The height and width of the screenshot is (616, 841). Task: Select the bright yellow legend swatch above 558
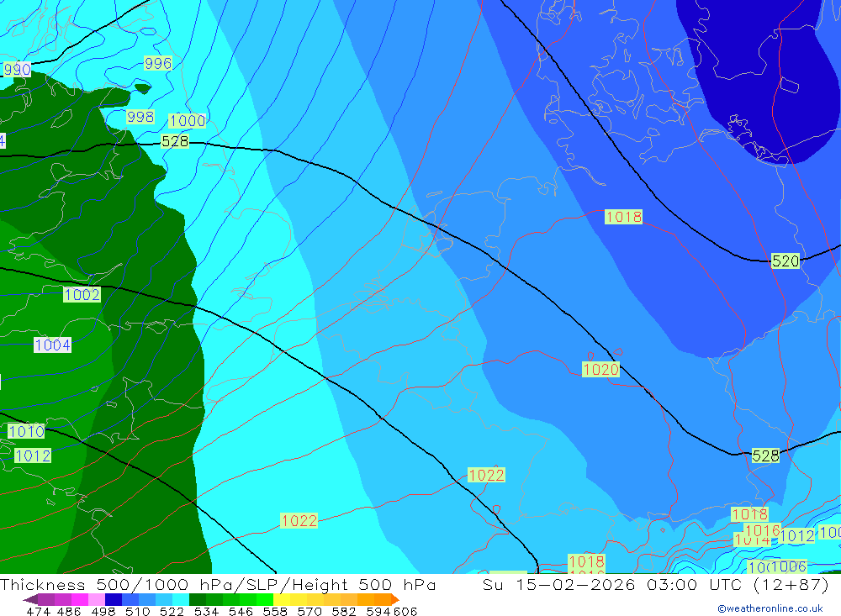click(282, 599)
